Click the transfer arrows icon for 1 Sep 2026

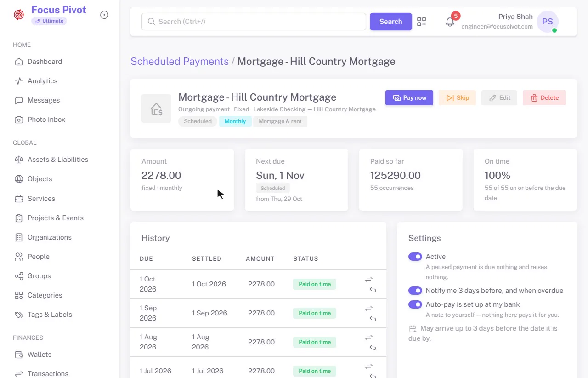369,309
